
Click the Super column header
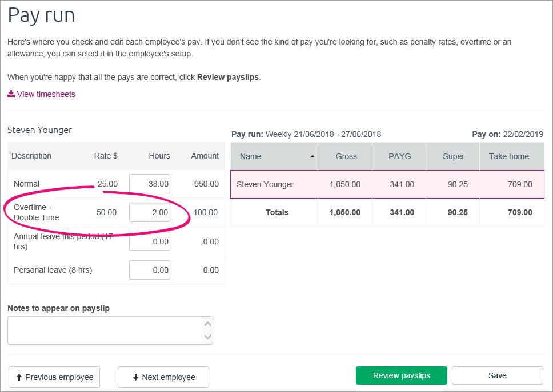point(454,156)
